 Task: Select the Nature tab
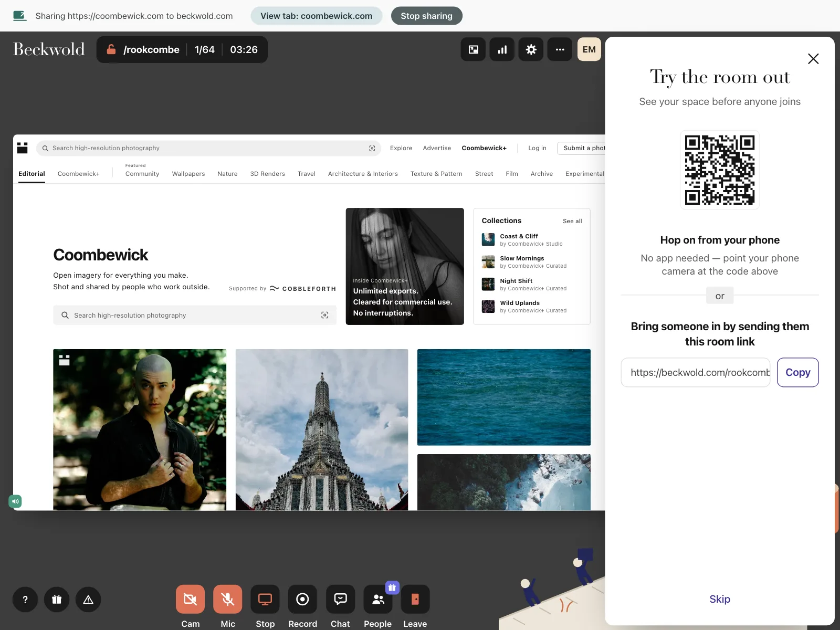227,174
